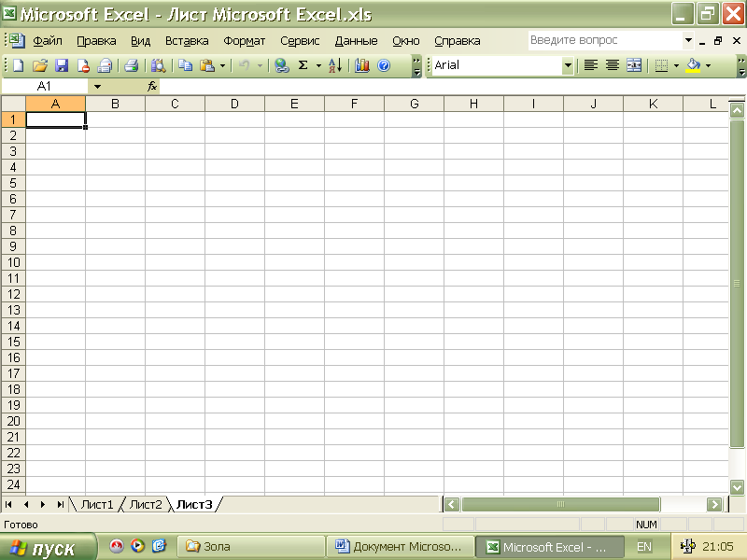The height and width of the screenshot is (560, 747).
Task: Select the Лист3 sheet tab
Action: tap(194, 504)
